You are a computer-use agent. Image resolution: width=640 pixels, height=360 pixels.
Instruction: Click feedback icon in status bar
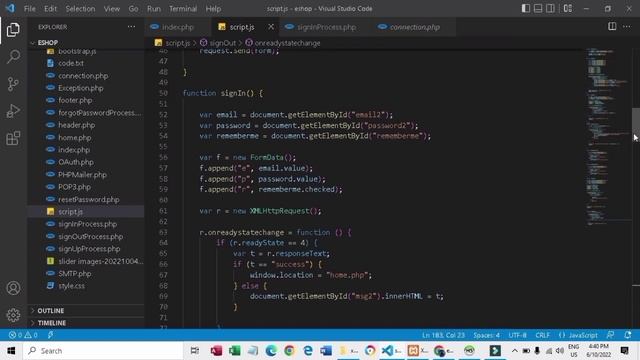click(x=610, y=335)
